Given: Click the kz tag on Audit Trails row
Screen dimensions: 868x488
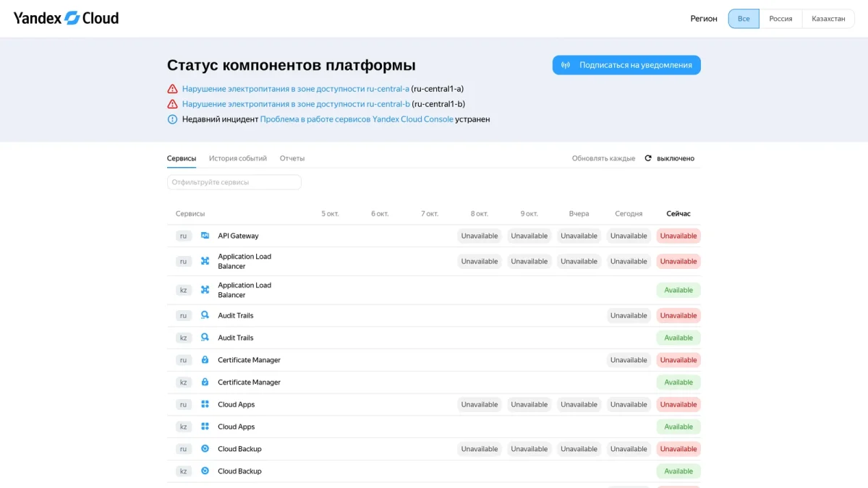Looking at the screenshot, I should pyautogui.click(x=184, y=338).
